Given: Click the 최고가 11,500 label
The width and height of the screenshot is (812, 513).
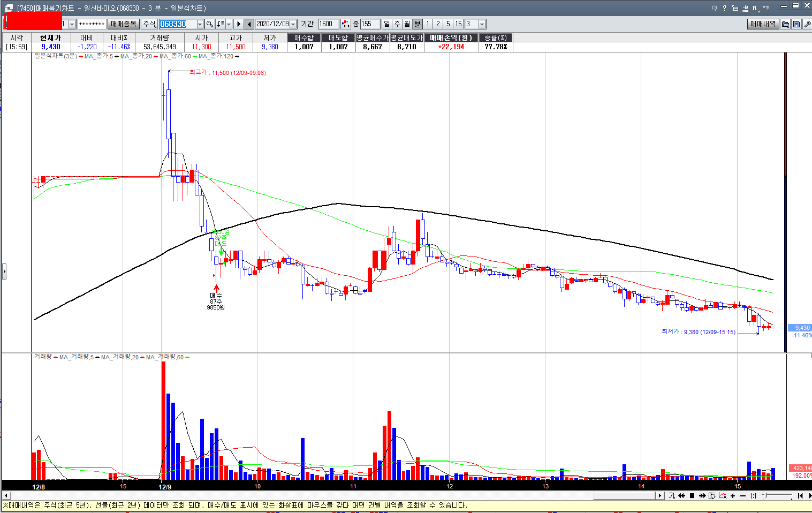Looking at the screenshot, I should point(227,72).
